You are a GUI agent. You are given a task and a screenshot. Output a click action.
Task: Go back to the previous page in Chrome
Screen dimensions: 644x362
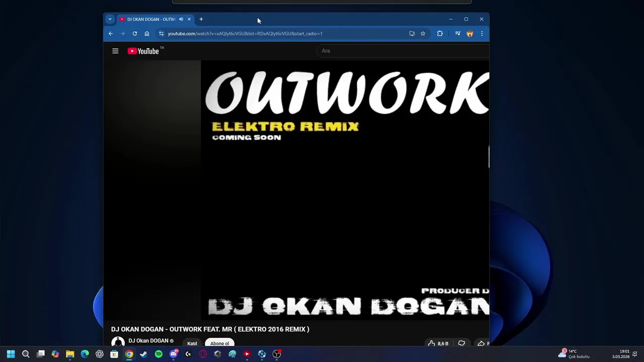click(x=111, y=34)
